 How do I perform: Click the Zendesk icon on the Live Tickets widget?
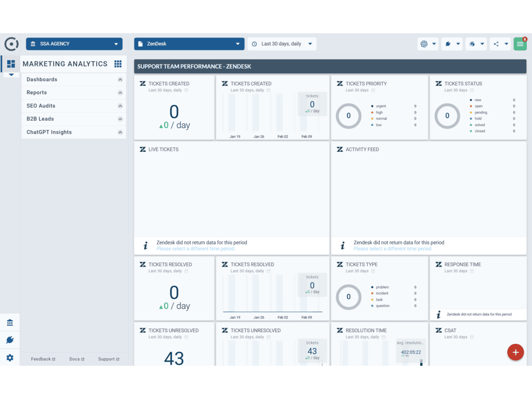[x=142, y=149]
